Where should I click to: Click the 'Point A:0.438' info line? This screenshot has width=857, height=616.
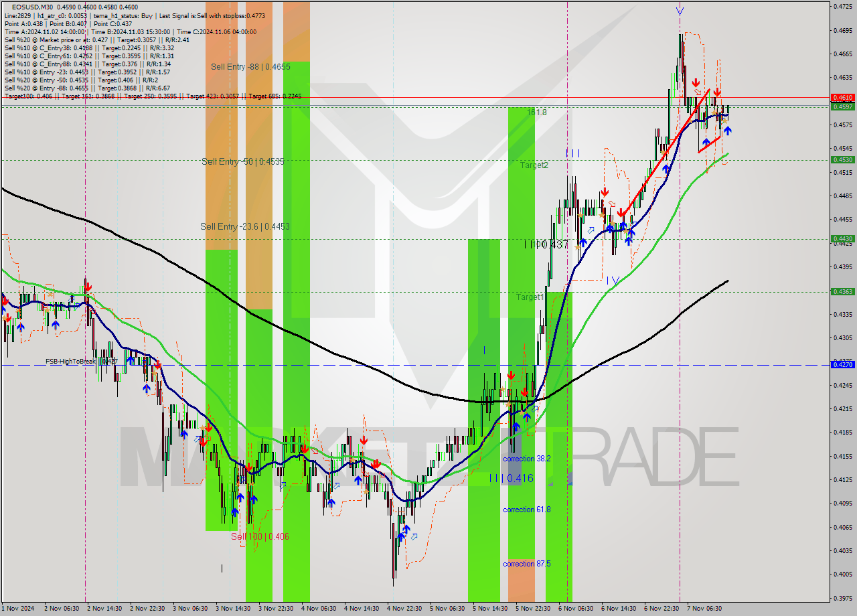(68, 23)
